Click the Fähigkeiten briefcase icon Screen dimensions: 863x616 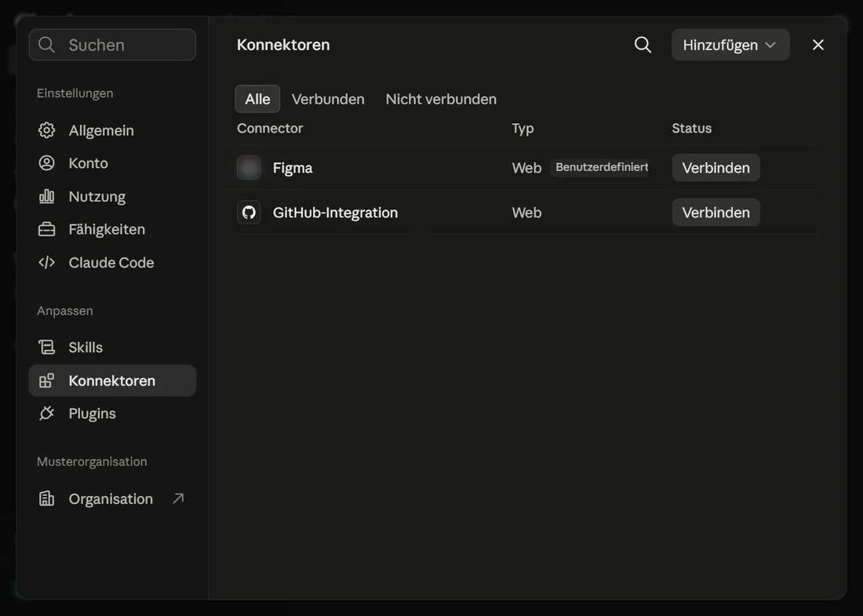coord(47,229)
